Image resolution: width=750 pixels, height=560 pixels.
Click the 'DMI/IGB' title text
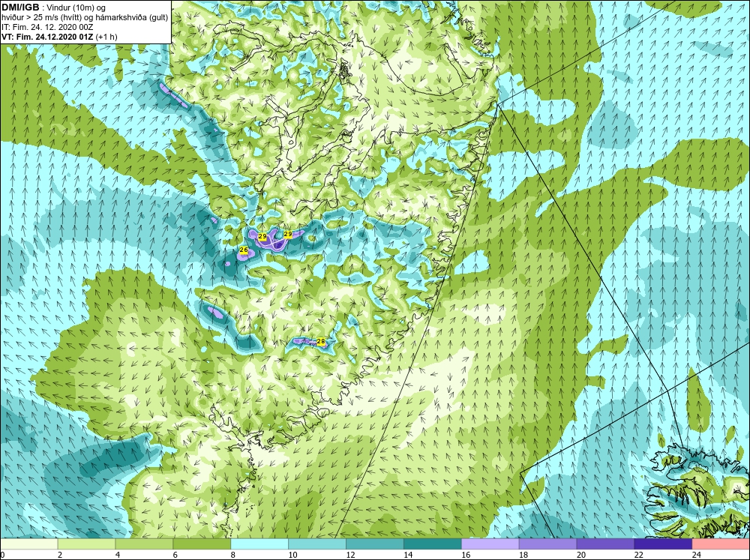pos(20,7)
